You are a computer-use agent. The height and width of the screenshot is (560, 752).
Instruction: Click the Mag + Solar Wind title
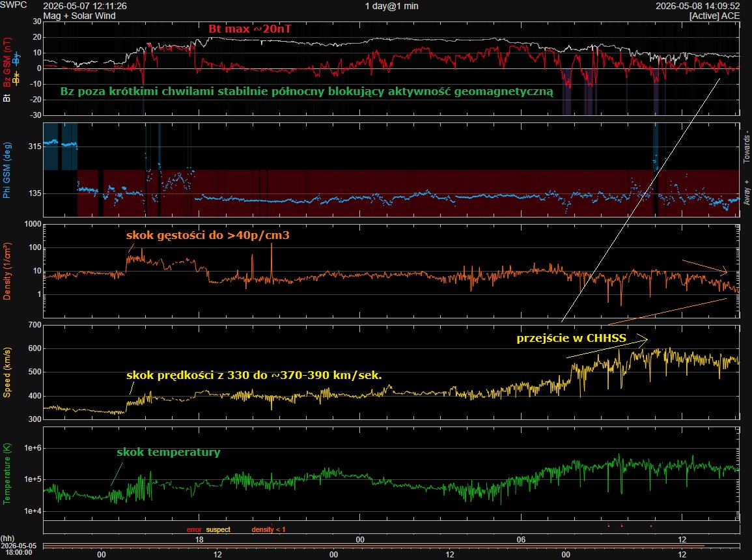[79, 16]
